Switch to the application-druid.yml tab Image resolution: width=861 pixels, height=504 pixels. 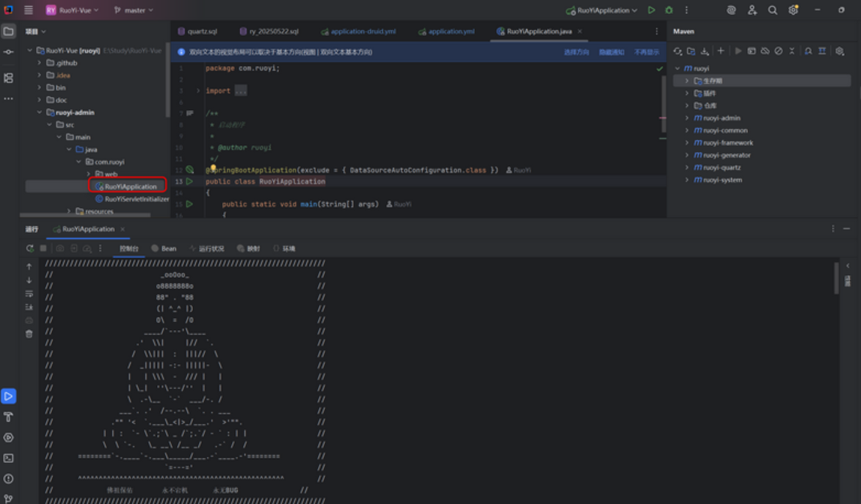[358, 32]
